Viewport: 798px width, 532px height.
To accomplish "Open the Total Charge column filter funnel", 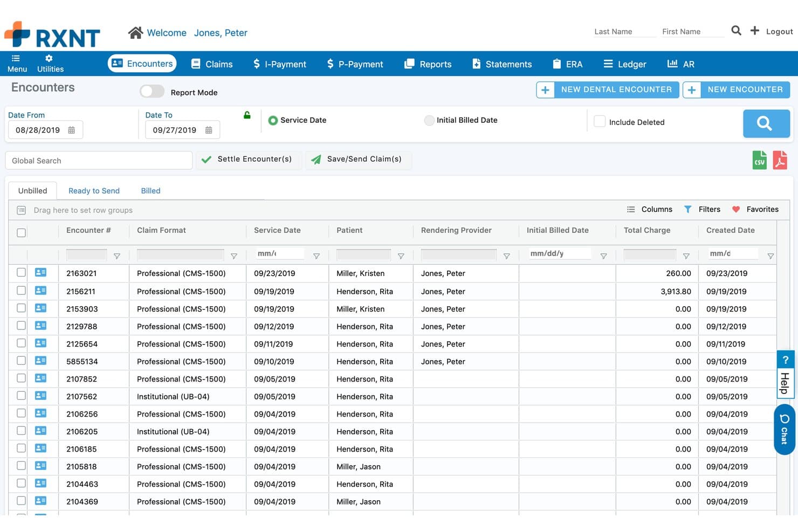I will click(x=686, y=256).
